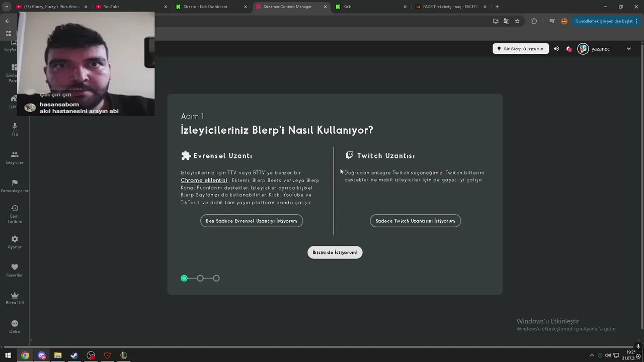The height and width of the screenshot is (362, 644).
Task: Open Canlı Tarihim history in sidebar
Action: point(15,214)
